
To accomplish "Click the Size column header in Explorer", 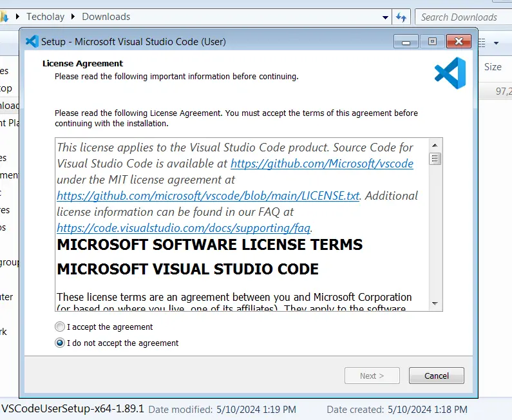I will tap(493, 67).
